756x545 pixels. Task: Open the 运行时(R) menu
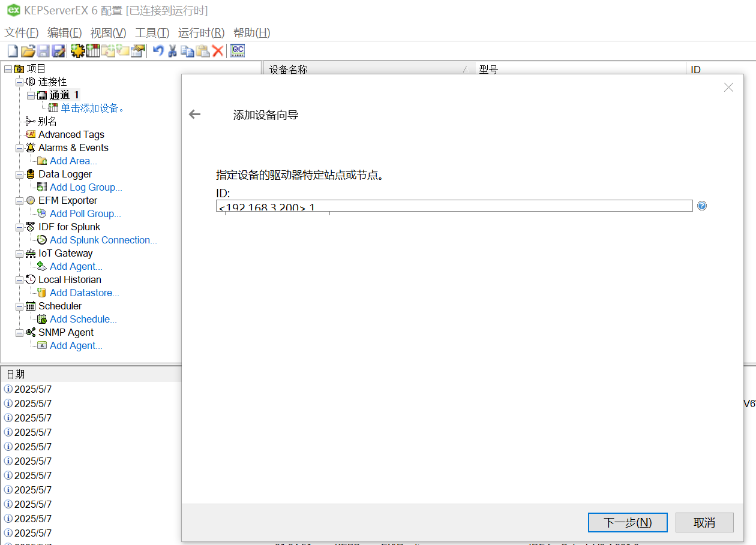[x=202, y=32]
